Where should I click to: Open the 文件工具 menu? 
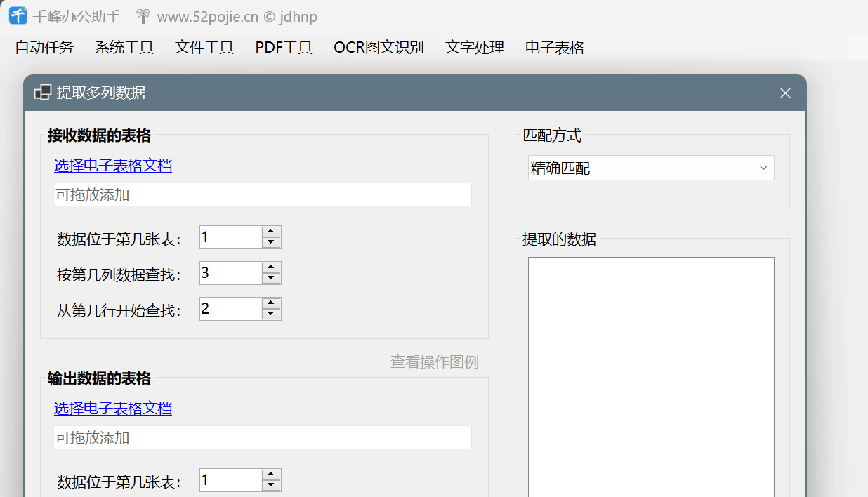click(x=204, y=48)
